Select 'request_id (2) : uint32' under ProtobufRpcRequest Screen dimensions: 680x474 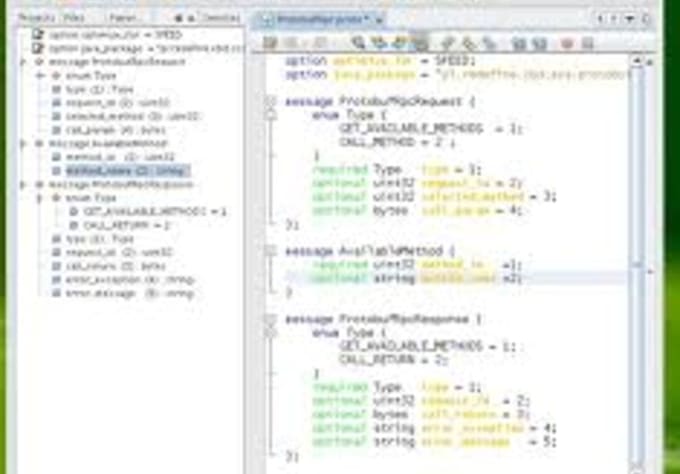pos(118,103)
